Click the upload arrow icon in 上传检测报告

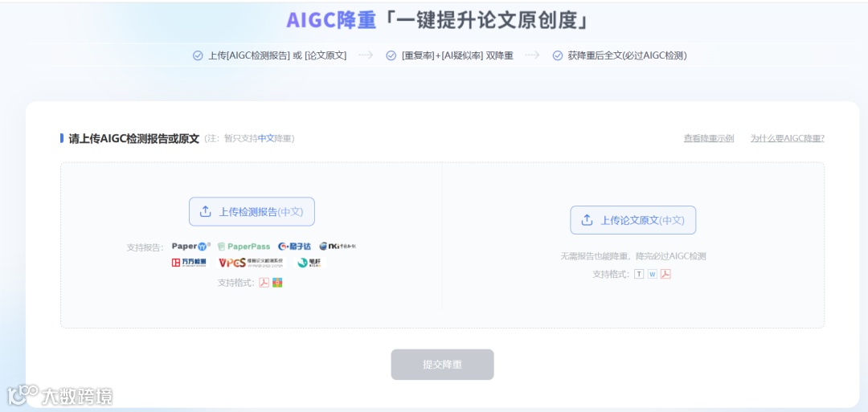pyautogui.click(x=206, y=212)
